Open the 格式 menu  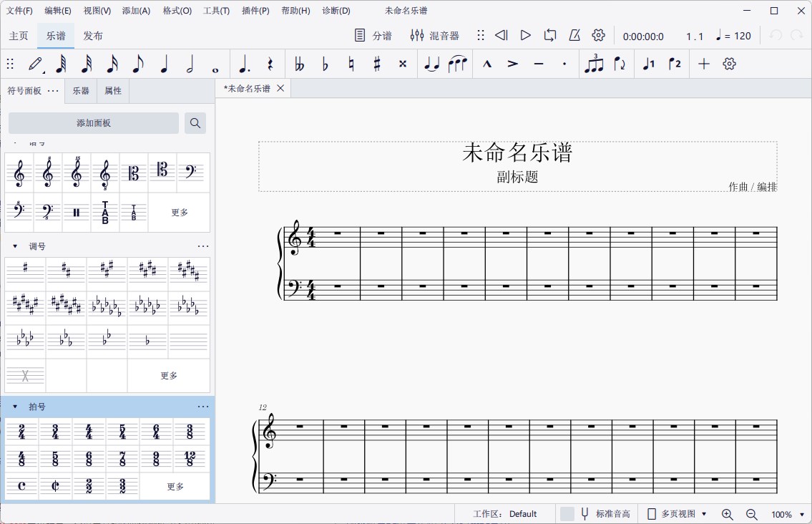pyautogui.click(x=175, y=10)
